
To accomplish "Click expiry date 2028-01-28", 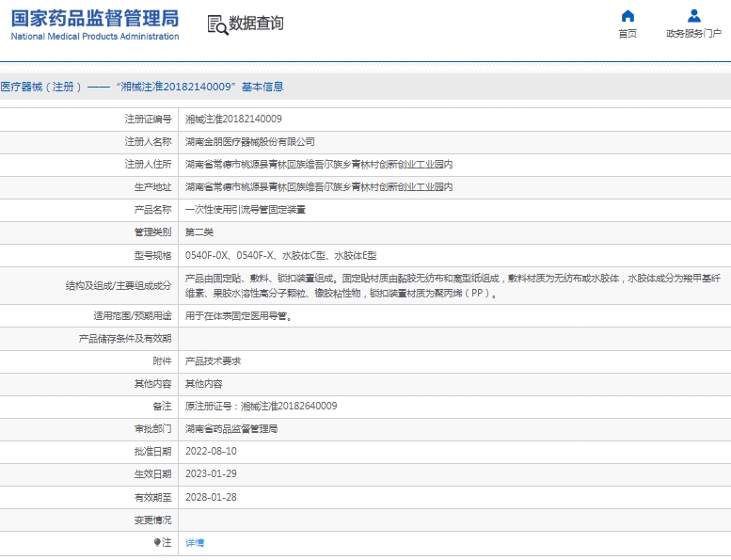I will (211, 498).
